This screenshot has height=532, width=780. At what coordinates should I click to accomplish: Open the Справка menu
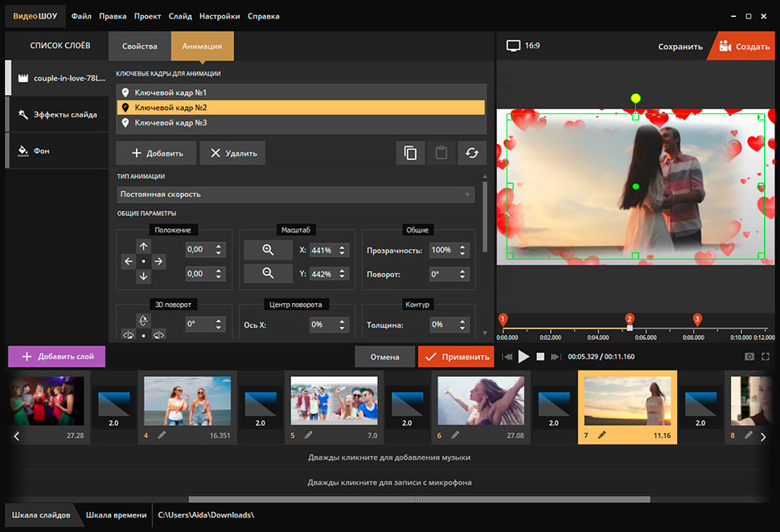point(263,16)
